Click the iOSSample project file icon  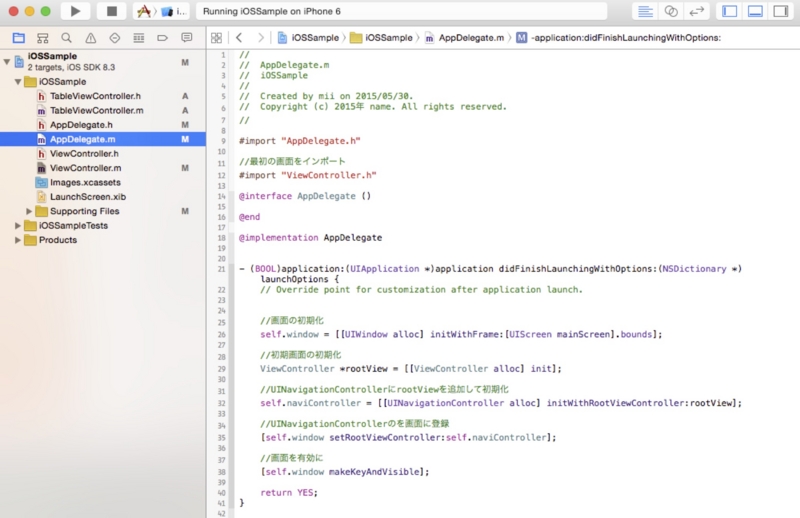pyautogui.click(x=19, y=62)
